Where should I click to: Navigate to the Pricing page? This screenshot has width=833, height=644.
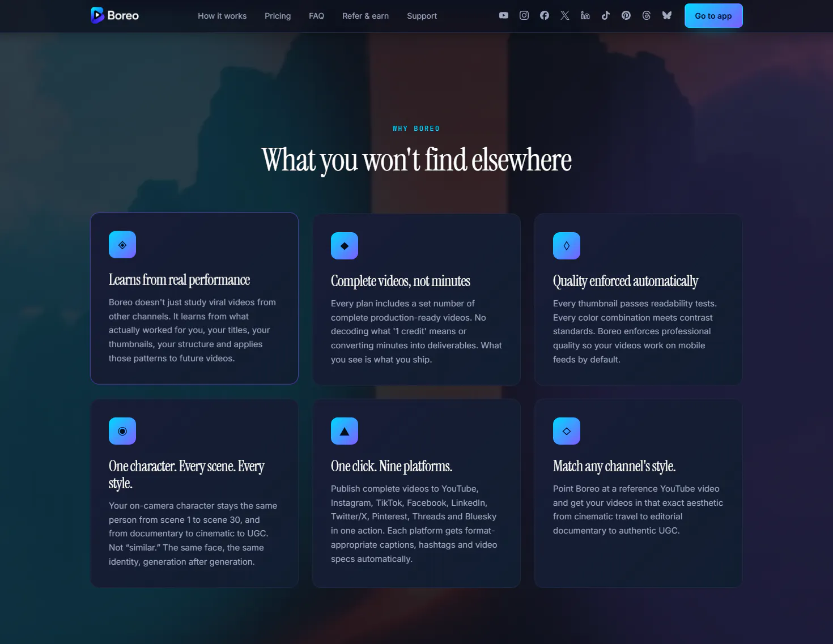click(278, 16)
